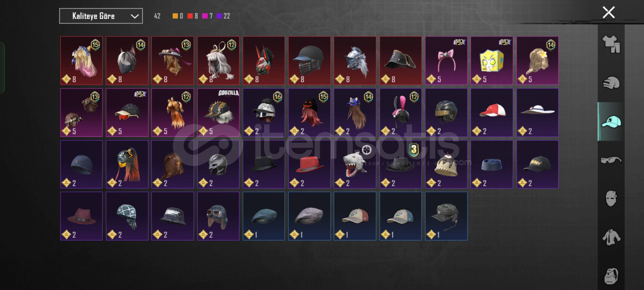Open the outfits category in the sidebar
Image resolution: width=644 pixels, height=290 pixels.
coord(611,44)
